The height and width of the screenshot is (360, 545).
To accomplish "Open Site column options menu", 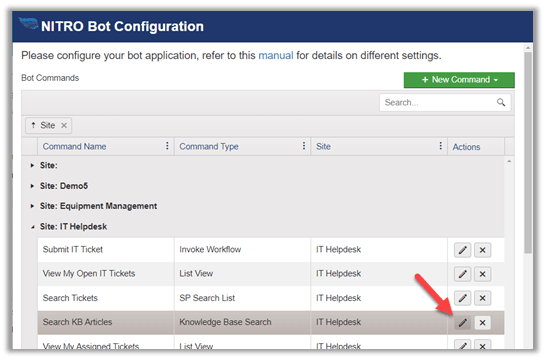I will (x=440, y=146).
